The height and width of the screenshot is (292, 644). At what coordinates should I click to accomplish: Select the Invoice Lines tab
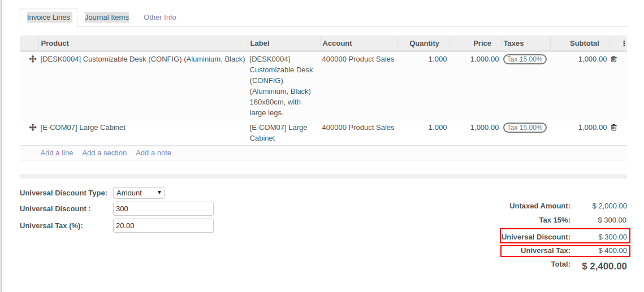click(49, 18)
